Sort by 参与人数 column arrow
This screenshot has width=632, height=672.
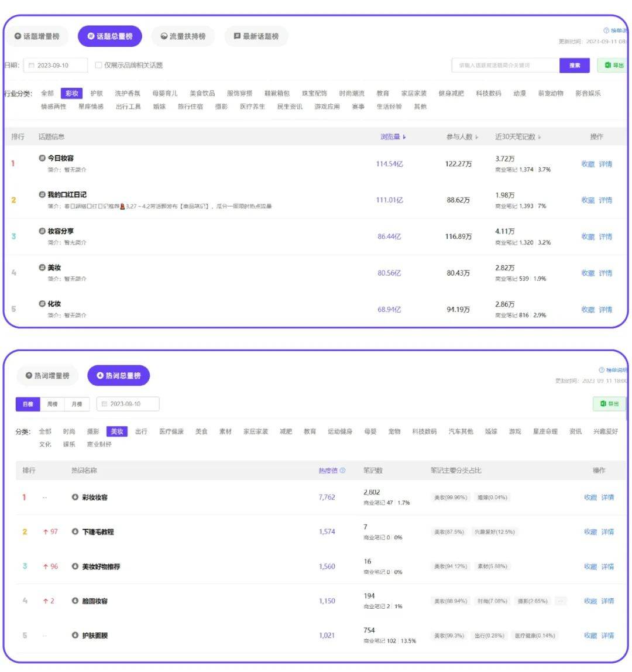(476, 137)
